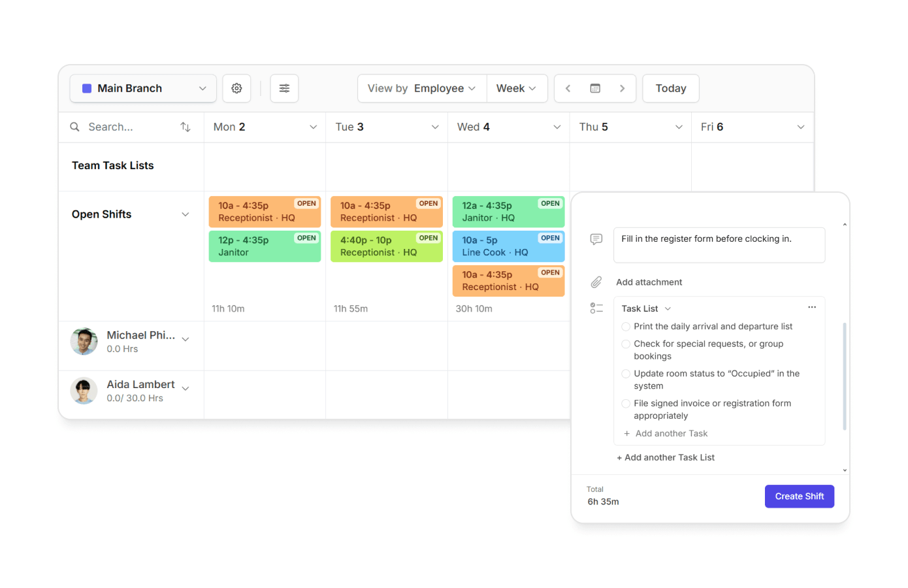Open the Task List three-dot options menu

pos(812,307)
